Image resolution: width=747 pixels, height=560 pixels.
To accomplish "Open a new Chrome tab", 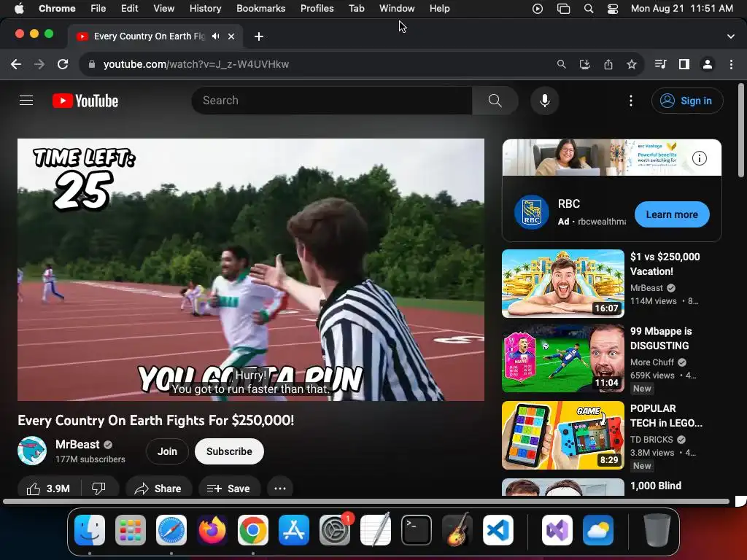I will click(x=259, y=36).
